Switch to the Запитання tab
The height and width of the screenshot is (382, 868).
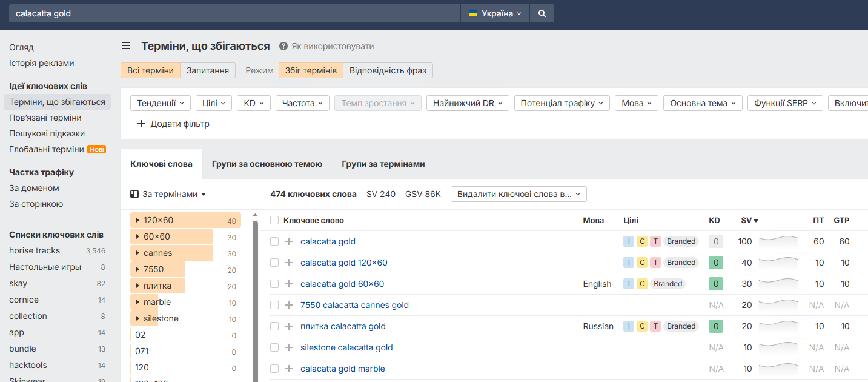coord(208,70)
